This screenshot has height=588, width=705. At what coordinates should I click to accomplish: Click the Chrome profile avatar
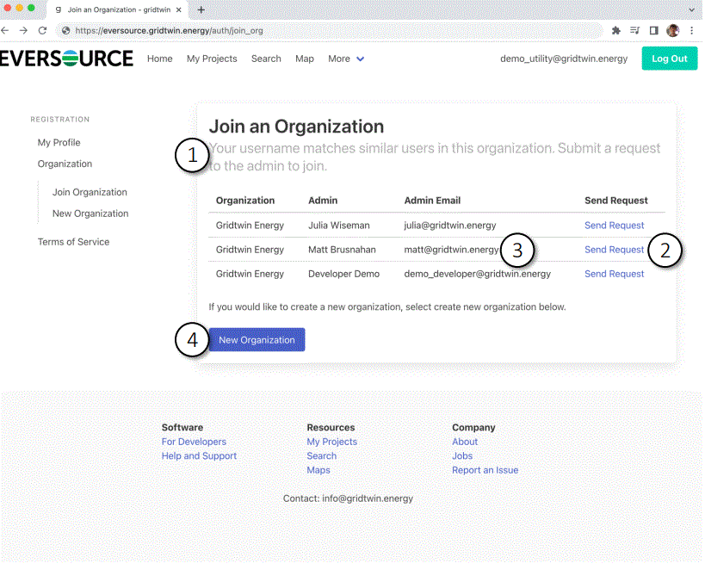click(673, 28)
